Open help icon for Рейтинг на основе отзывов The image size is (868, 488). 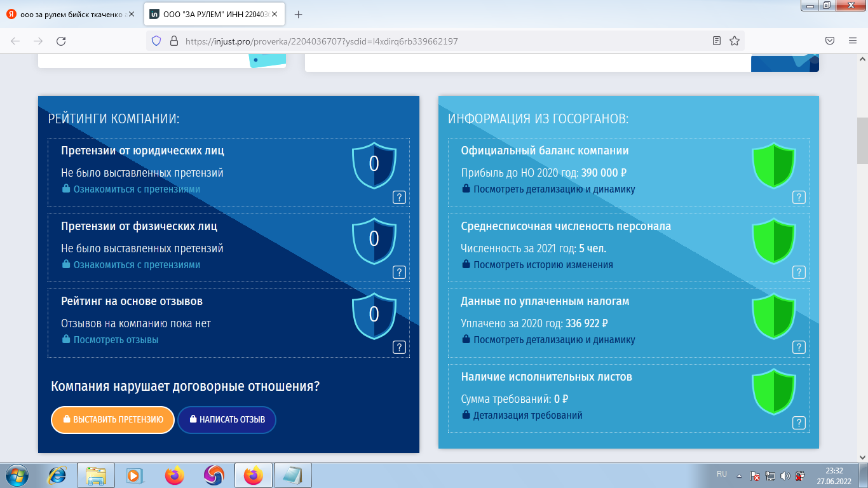click(x=399, y=347)
